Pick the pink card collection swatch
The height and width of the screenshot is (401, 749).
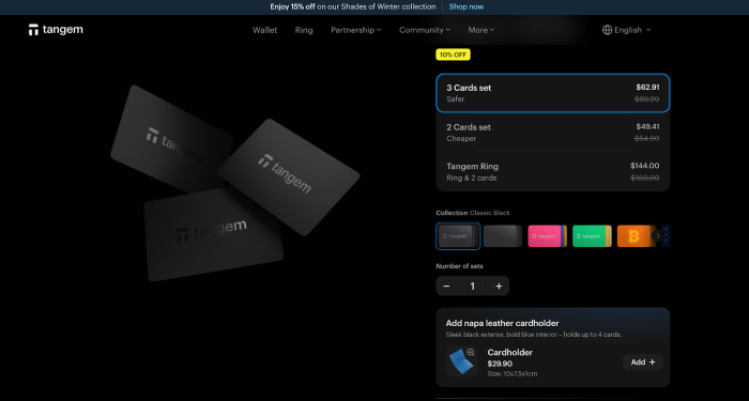point(546,236)
